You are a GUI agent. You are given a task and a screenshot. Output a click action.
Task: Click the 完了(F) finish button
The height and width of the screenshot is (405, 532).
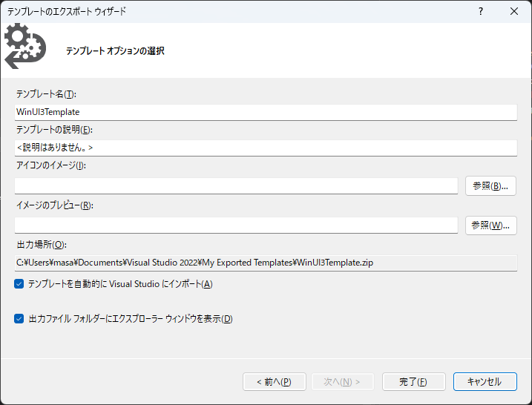click(x=413, y=382)
